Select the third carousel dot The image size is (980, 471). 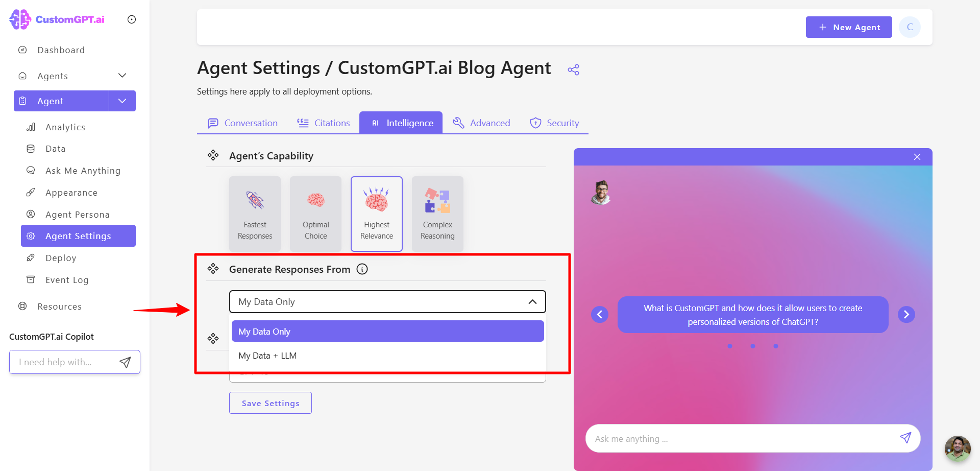pyautogui.click(x=776, y=346)
